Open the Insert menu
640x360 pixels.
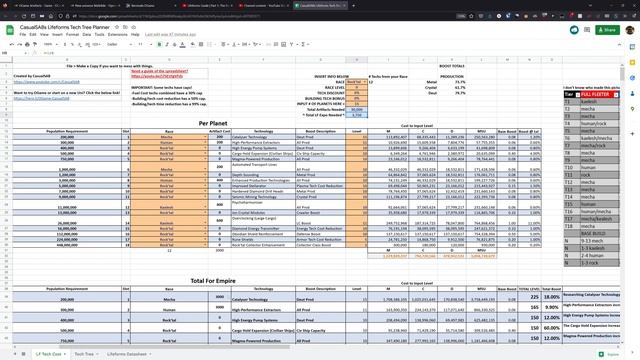click(x=57, y=35)
